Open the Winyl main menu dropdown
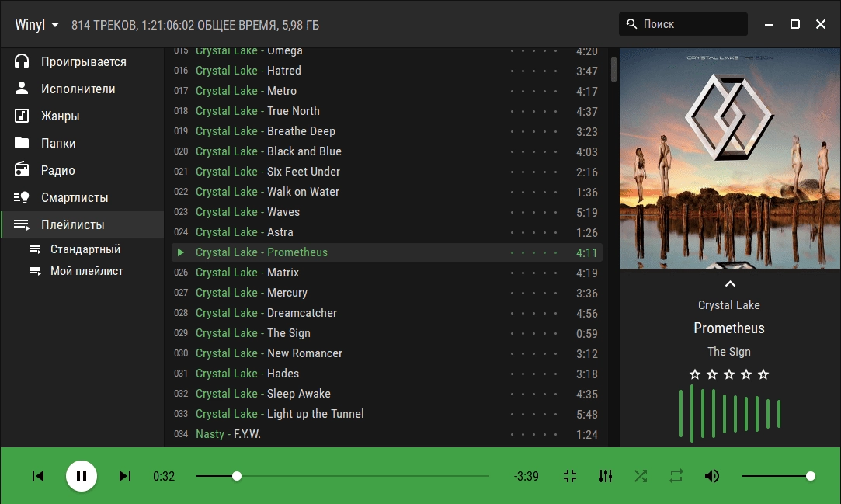841x504 pixels. [36, 25]
